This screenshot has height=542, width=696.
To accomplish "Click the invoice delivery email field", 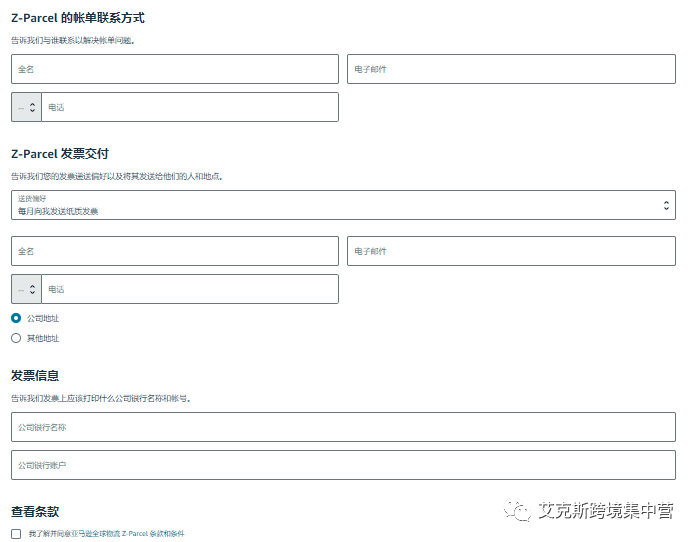I will (511, 251).
